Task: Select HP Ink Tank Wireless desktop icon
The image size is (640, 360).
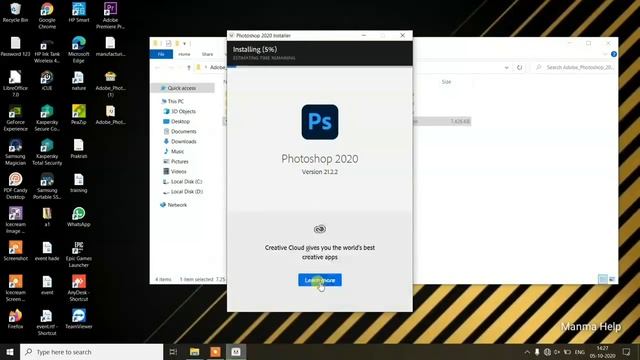Action: click(47, 50)
